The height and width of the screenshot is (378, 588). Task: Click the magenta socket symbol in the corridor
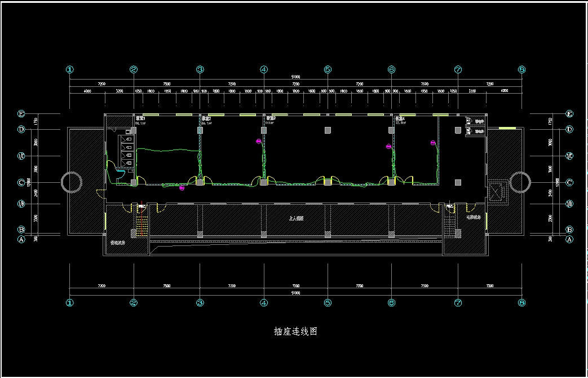pyautogui.click(x=182, y=188)
